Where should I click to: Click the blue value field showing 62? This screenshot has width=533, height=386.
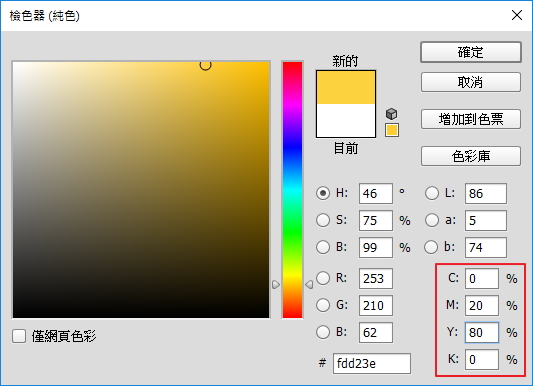(376, 332)
